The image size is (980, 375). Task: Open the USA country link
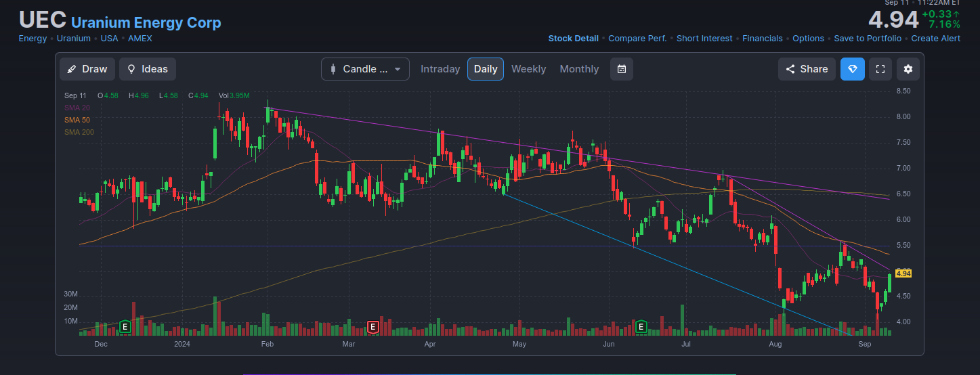coord(109,39)
